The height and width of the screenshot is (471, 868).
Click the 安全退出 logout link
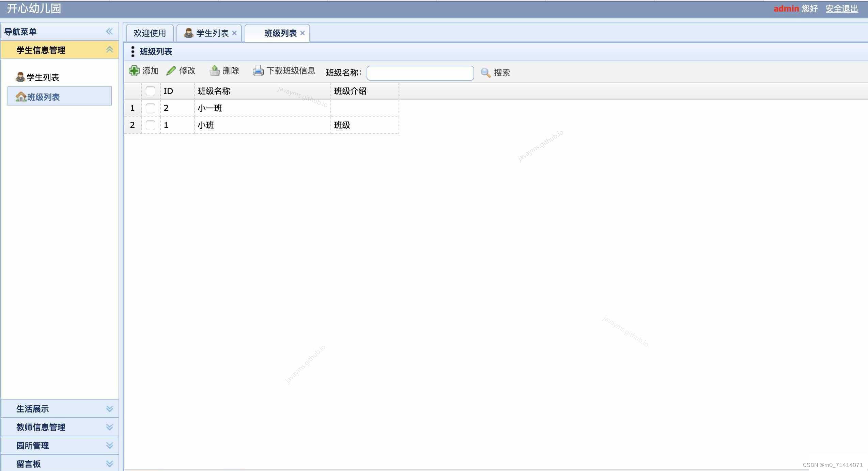(x=841, y=9)
